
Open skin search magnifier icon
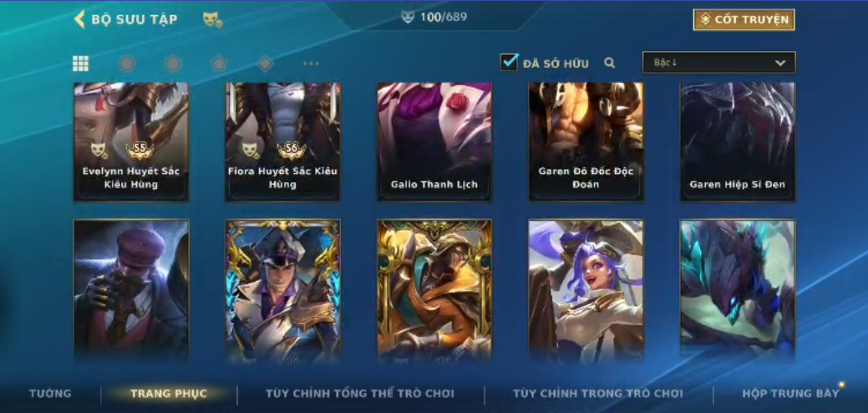[x=610, y=63]
